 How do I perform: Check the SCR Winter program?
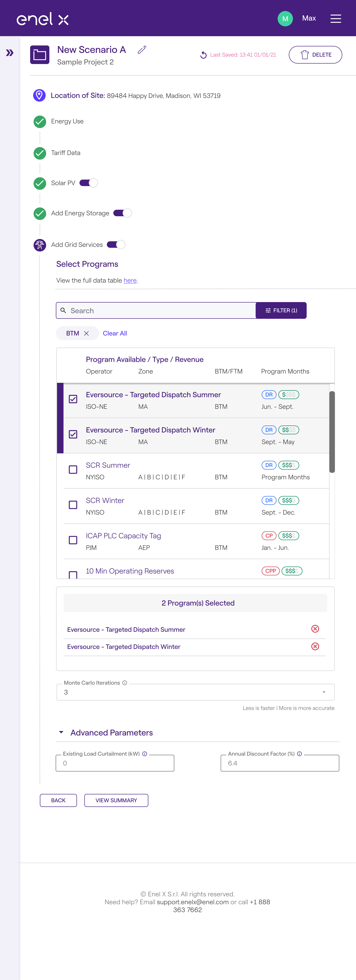tap(73, 505)
